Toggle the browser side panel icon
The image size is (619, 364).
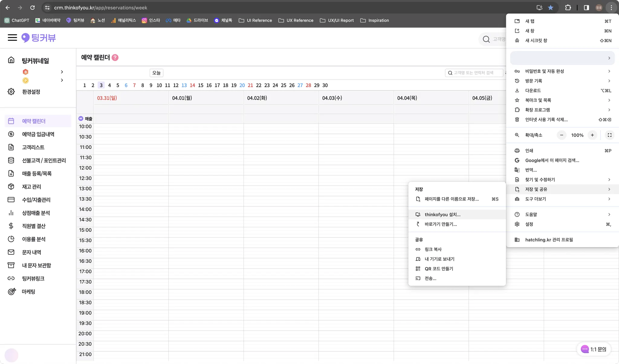586,8
